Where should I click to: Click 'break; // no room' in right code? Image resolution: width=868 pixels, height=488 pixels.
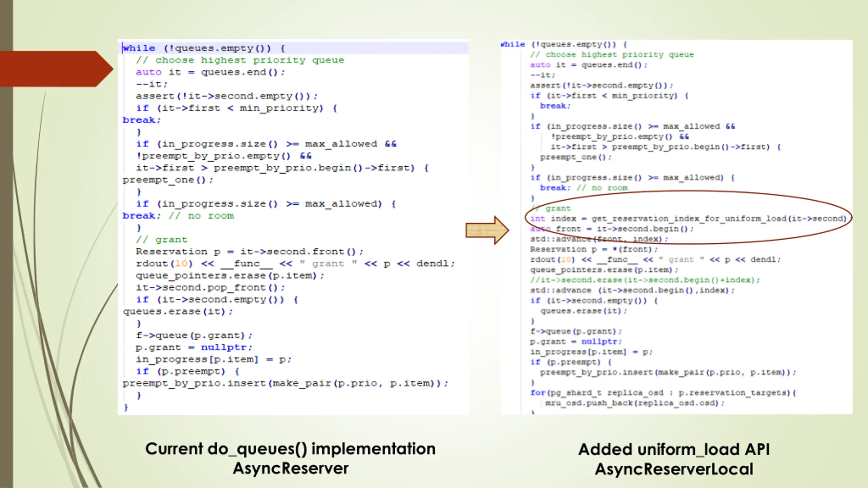584,188
